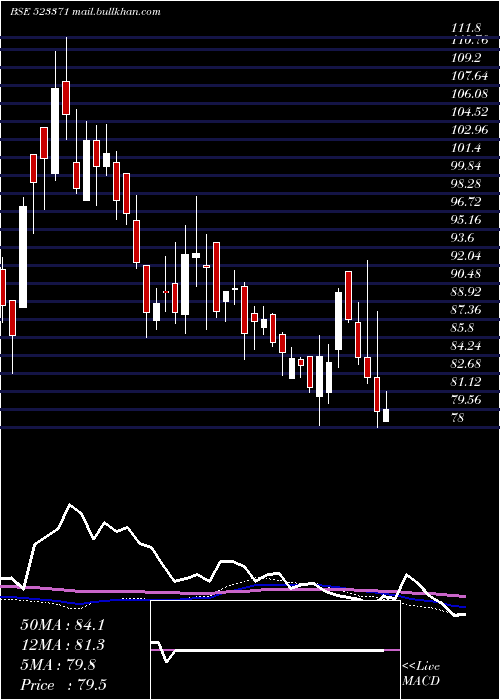This screenshot has height=700, width=500.
Task: Click inside the MACD histogram box
Action: point(275,650)
